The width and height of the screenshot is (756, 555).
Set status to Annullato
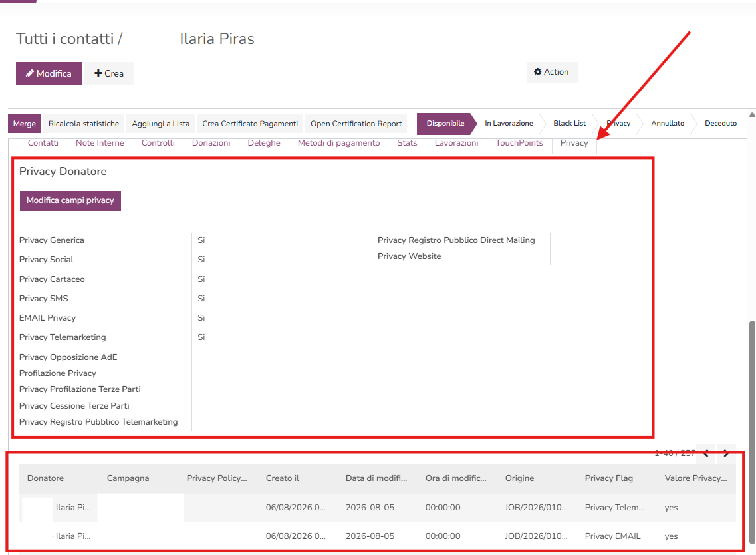coord(668,124)
